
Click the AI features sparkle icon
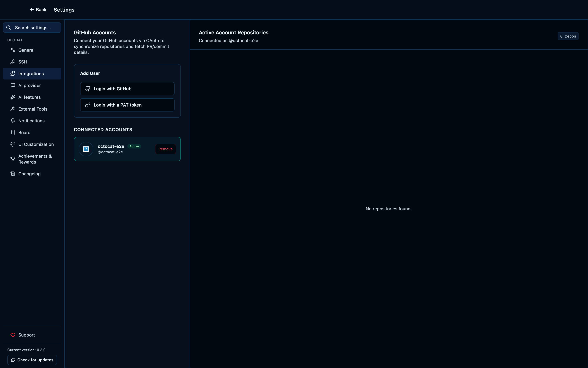pyautogui.click(x=13, y=97)
